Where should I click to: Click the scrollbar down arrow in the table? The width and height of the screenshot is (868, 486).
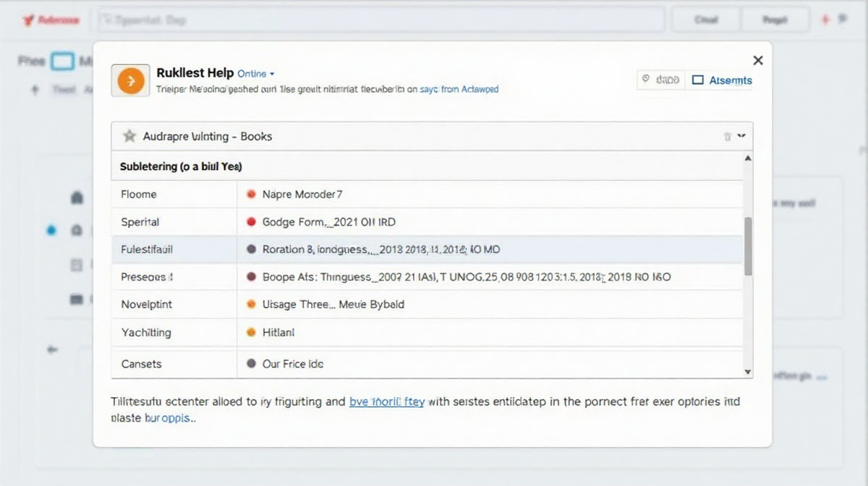[x=748, y=371]
